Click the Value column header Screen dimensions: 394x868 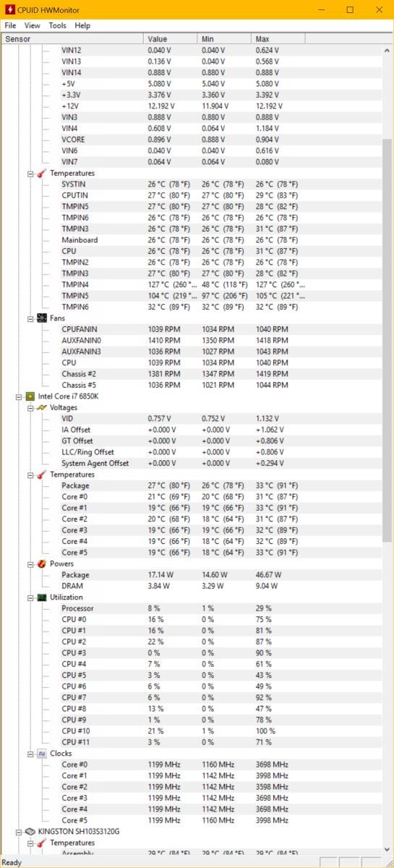tap(171, 38)
